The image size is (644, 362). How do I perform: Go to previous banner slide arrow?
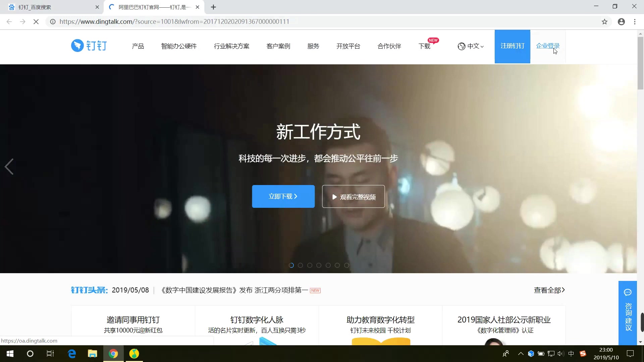(x=9, y=167)
